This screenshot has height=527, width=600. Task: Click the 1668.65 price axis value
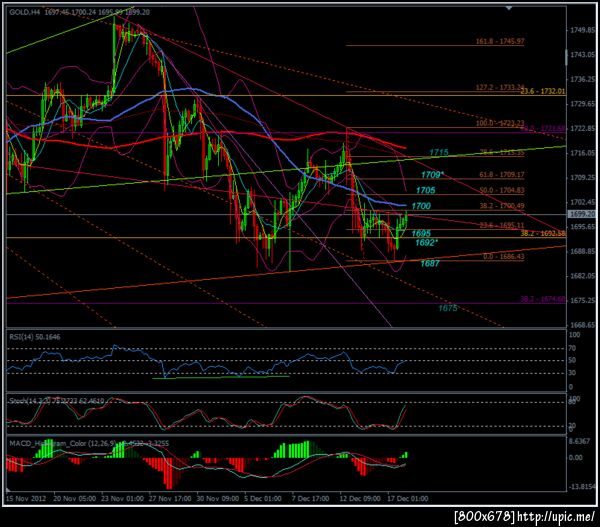pyautogui.click(x=583, y=325)
